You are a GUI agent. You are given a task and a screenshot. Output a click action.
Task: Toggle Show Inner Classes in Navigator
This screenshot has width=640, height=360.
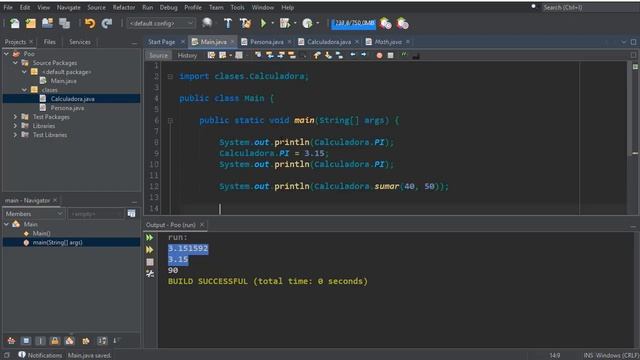[x=70, y=340]
